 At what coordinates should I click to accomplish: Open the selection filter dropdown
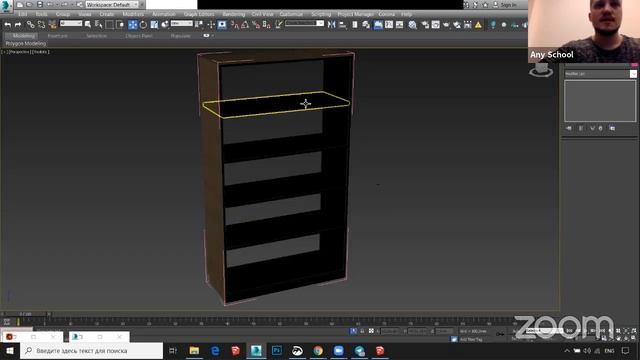71,24
